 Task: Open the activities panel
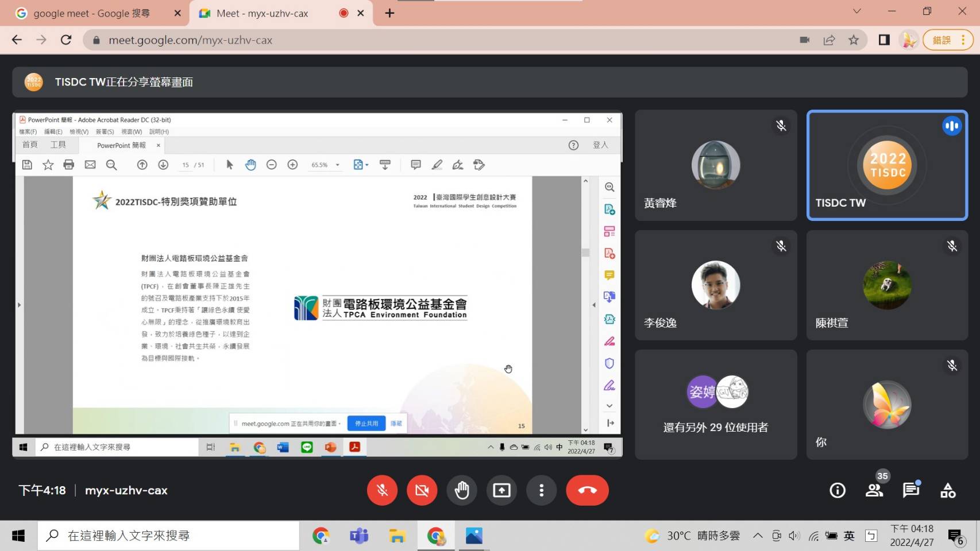click(947, 490)
